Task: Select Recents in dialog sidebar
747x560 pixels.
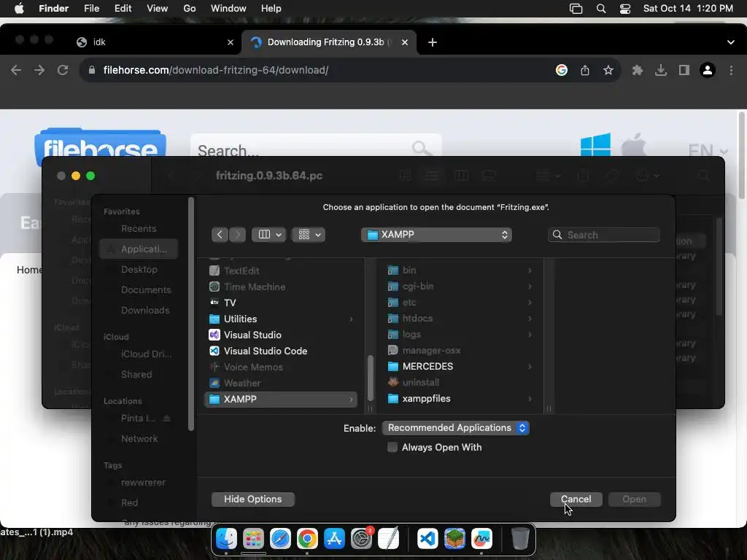Action: click(139, 228)
